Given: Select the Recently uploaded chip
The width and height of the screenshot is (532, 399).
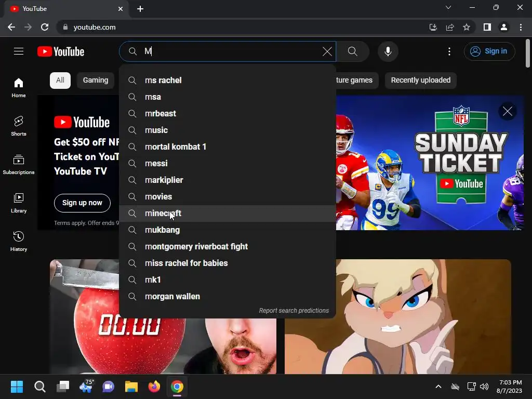Looking at the screenshot, I should click(x=420, y=81).
